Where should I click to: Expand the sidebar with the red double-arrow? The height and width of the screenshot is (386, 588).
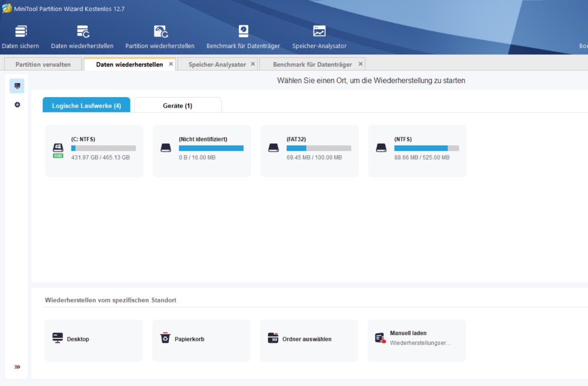point(18,367)
